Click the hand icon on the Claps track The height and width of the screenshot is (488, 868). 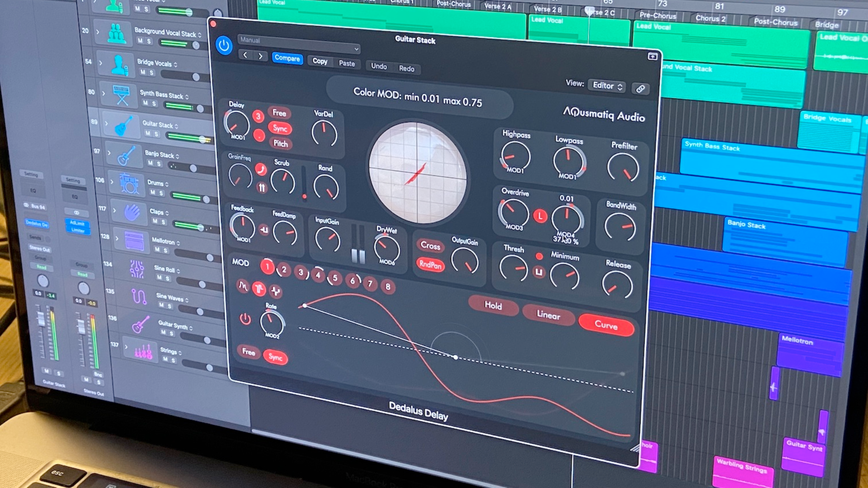(131, 212)
